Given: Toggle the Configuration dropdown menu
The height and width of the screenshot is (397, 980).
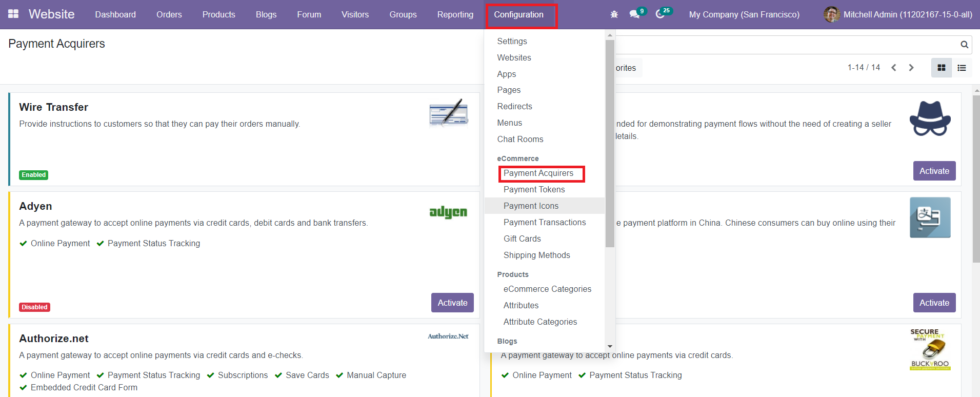Looking at the screenshot, I should 519,14.
